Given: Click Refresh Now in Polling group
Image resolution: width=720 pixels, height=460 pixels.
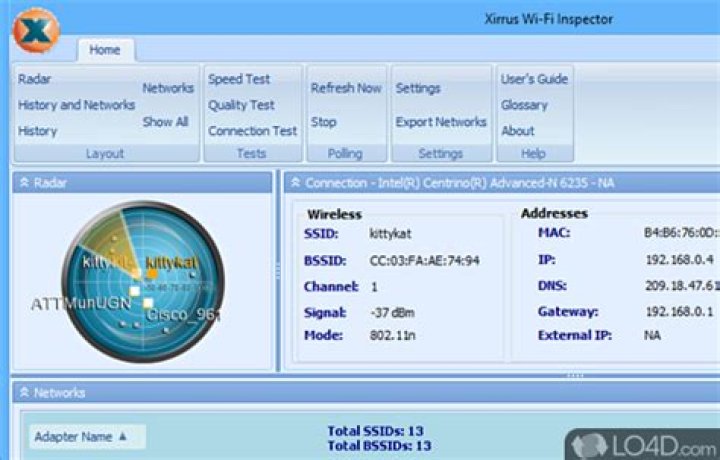Looking at the screenshot, I should (x=346, y=88).
